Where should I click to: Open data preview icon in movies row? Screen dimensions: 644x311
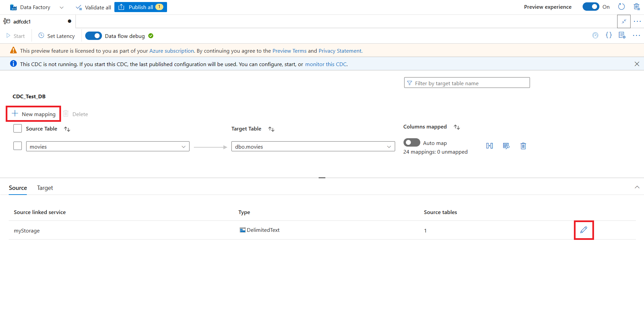tap(506, 146)
